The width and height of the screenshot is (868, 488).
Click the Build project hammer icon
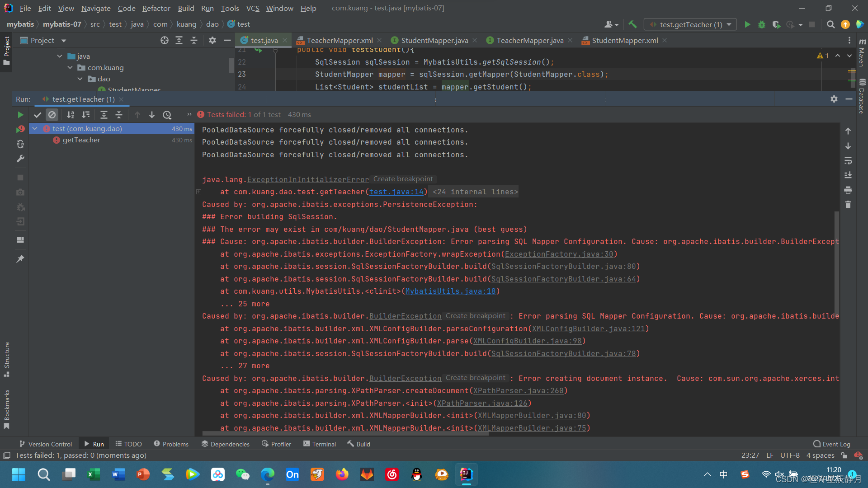coord(632,24)
